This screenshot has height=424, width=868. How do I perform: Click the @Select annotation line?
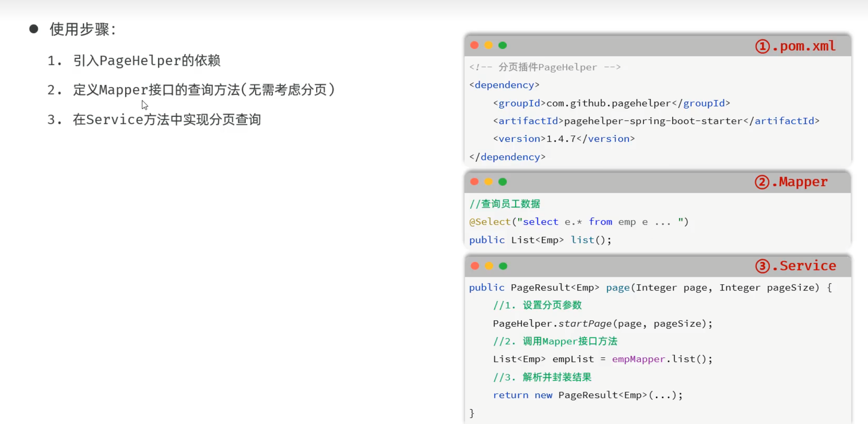pyautogui.click(x=579, y=222)
